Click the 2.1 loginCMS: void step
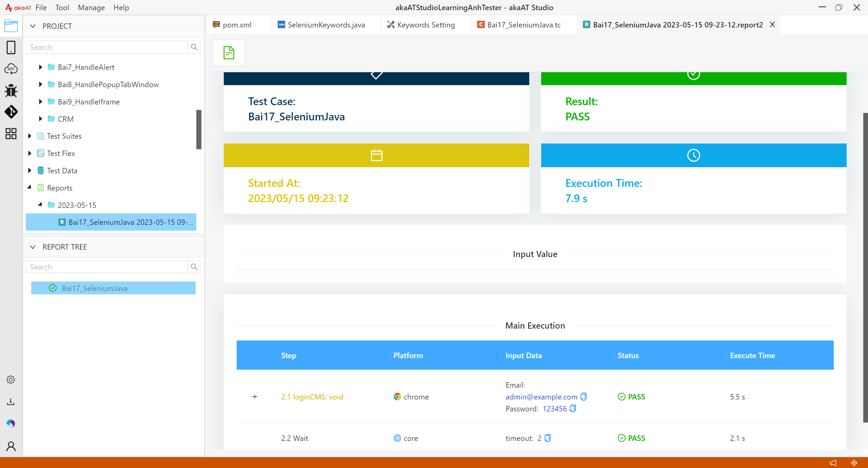The width and height of the screenshot is (868, 468). [312, 397]
